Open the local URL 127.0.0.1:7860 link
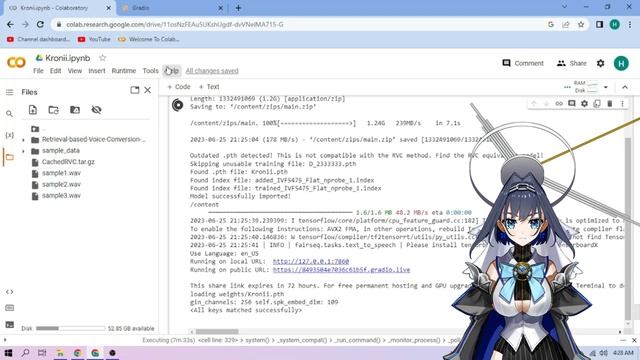640x360 pixels. 311,261
